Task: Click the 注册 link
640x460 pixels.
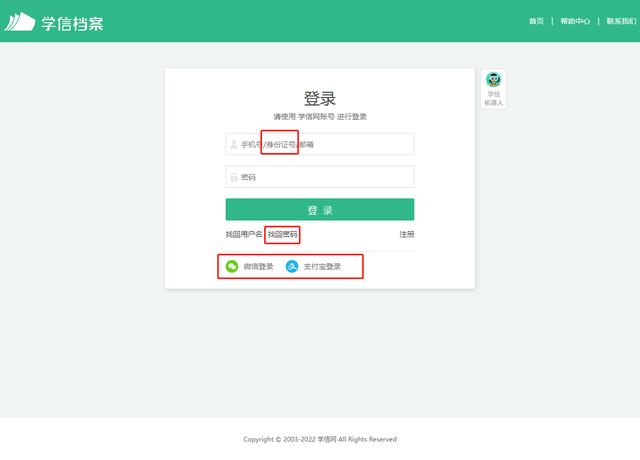Action: tap(407, 234)
